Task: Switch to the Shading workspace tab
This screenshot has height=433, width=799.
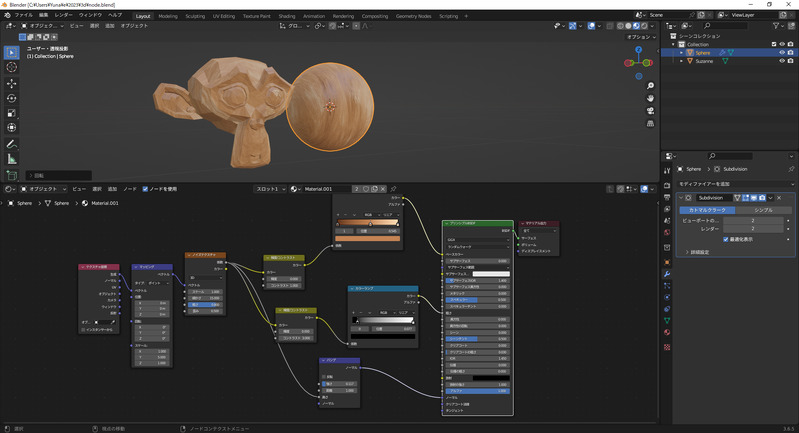Action: pyautogui.click(x=287, y=16)
